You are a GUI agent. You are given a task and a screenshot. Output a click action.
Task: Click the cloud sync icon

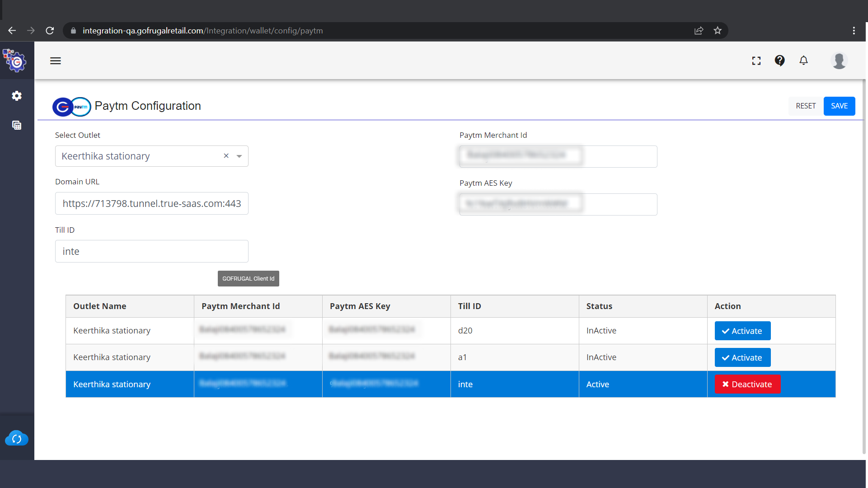click(17, 438)
